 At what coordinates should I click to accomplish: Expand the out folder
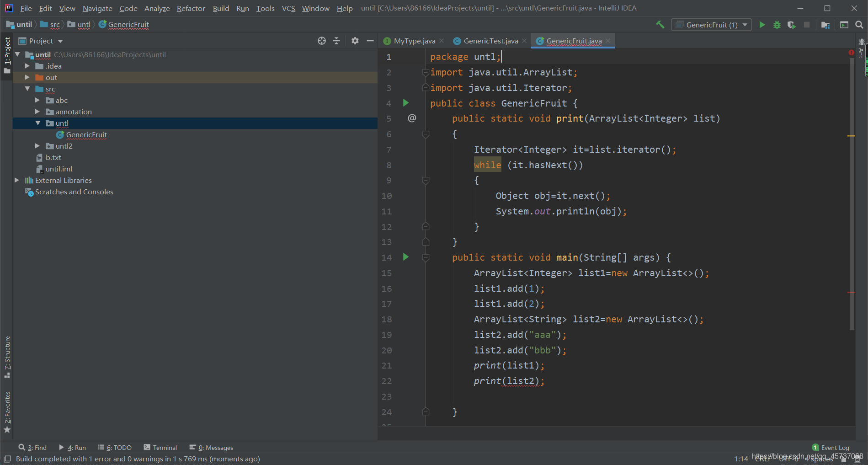click(x=27, y=77)
